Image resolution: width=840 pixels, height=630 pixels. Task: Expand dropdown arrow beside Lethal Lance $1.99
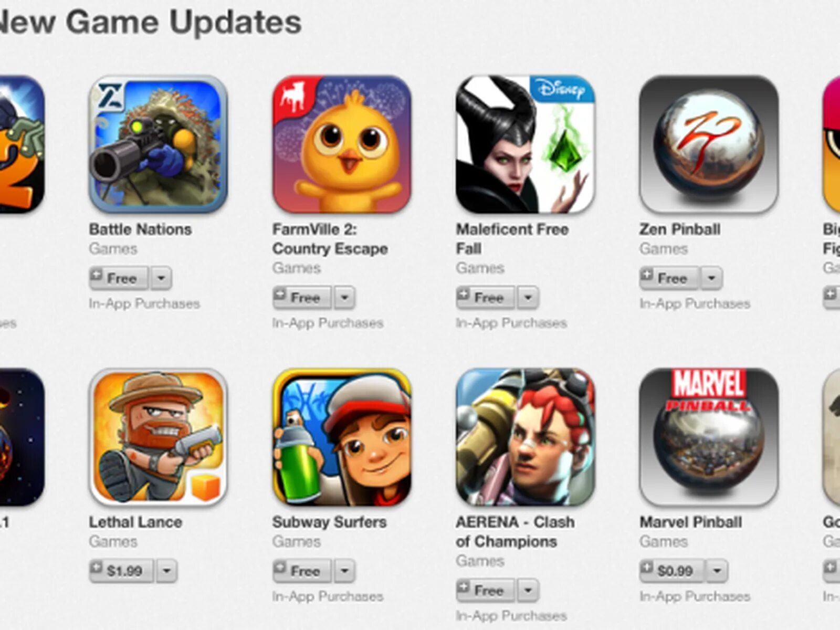click(x=166, y=571)
